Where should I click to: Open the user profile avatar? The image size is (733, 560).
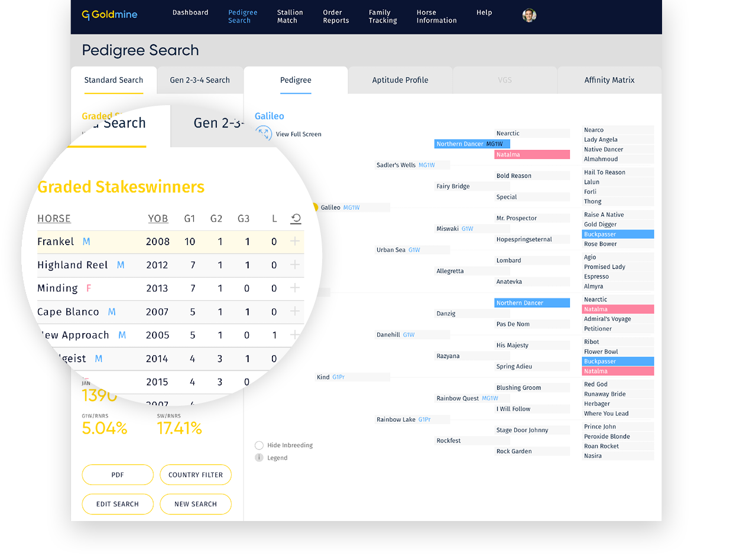(x=529, y=15)
